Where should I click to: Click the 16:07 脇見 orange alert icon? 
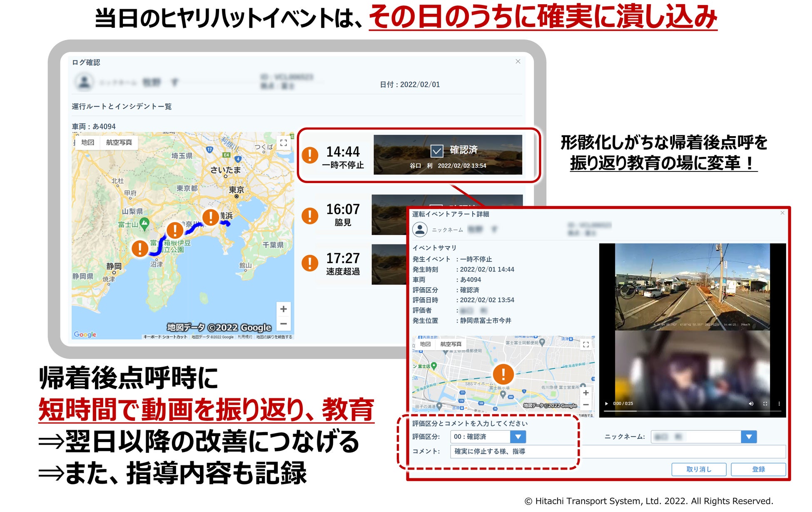click(x=310, y=216)
